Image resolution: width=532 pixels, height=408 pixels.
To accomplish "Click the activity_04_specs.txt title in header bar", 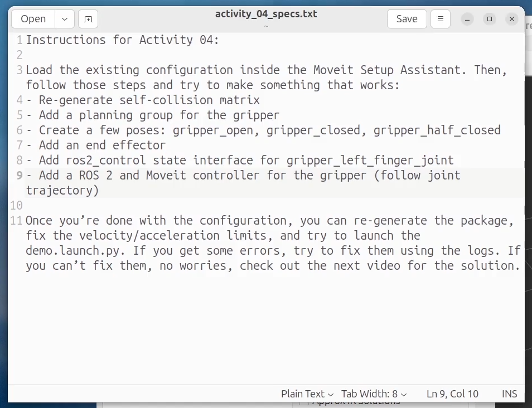I will (266, 14).
